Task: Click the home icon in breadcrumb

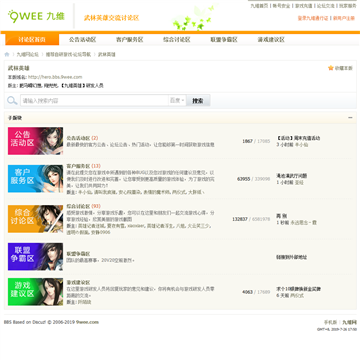Action: [7, 54]
